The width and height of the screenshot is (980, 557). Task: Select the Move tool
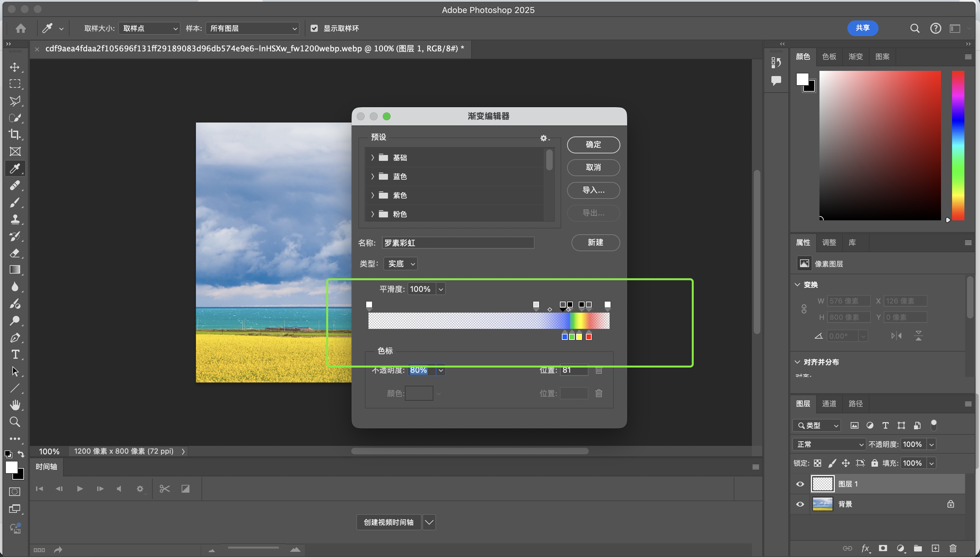click(15, 67)
